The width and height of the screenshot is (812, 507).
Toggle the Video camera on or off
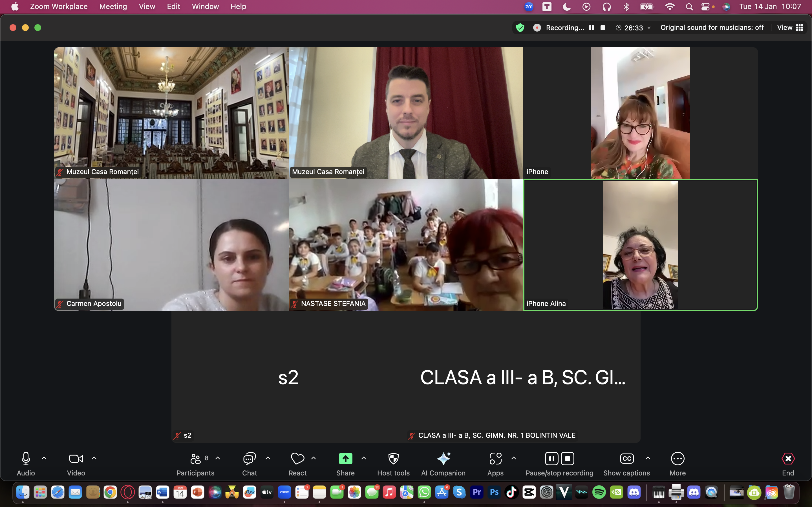click(x=76, y=459)
